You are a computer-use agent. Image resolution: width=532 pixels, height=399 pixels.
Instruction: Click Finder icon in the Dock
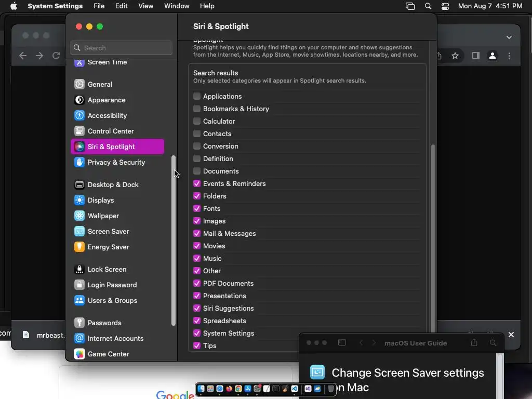201,389
